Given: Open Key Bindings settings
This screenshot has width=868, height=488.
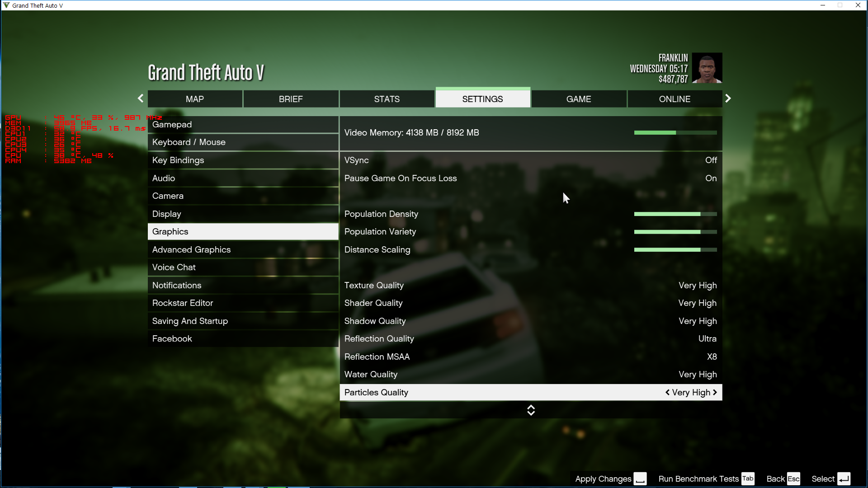Looking at the screenshot, I should (243, 160).
